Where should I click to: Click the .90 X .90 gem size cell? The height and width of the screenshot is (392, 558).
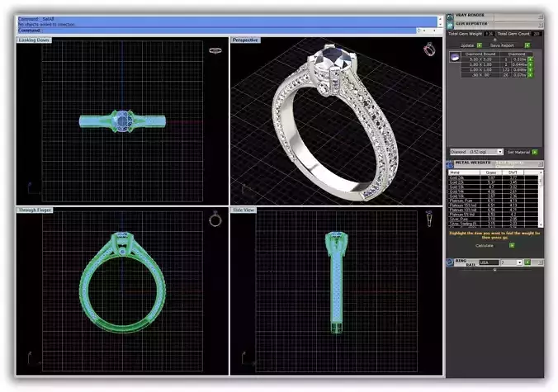pyautogui.click(x=480, y=75)
